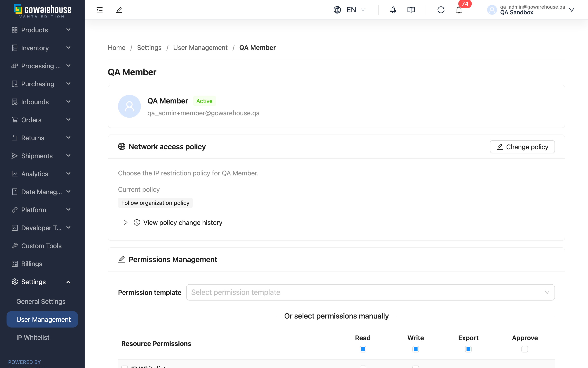Expand View policy change history
Viewport: 588px width, 368px height.
173,222
